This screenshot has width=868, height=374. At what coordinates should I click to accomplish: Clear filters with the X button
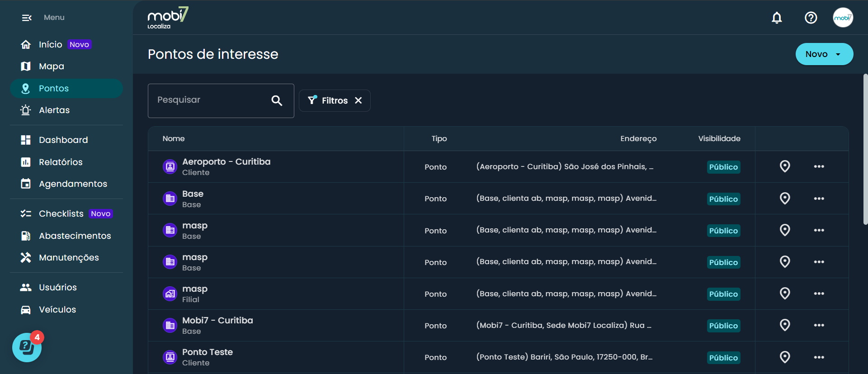(x=359, y=100)
